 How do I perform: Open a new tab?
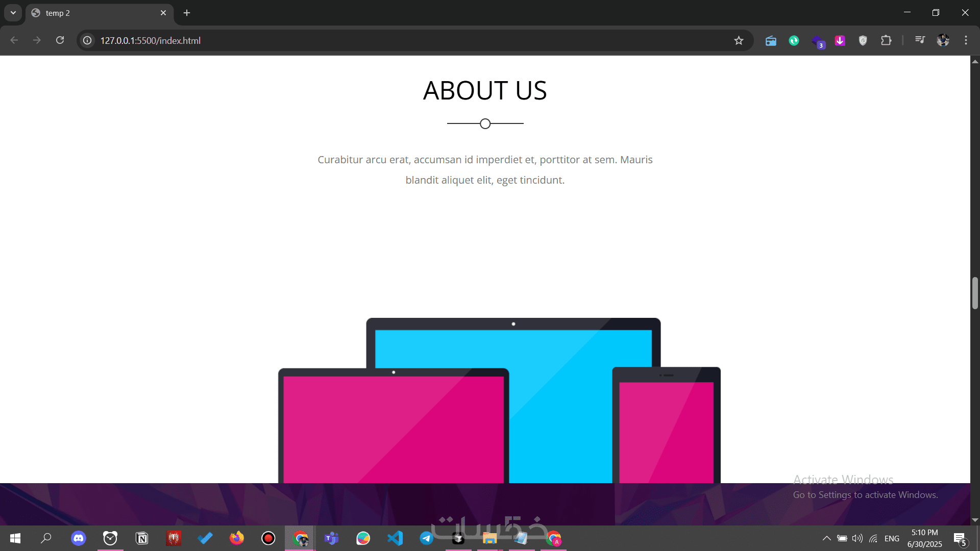coord(187,13)
